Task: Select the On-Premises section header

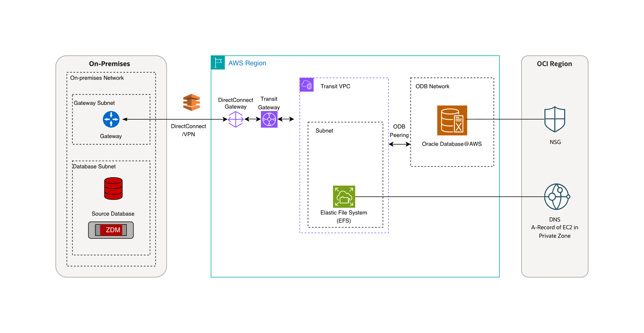Action: tap(109, 63)
